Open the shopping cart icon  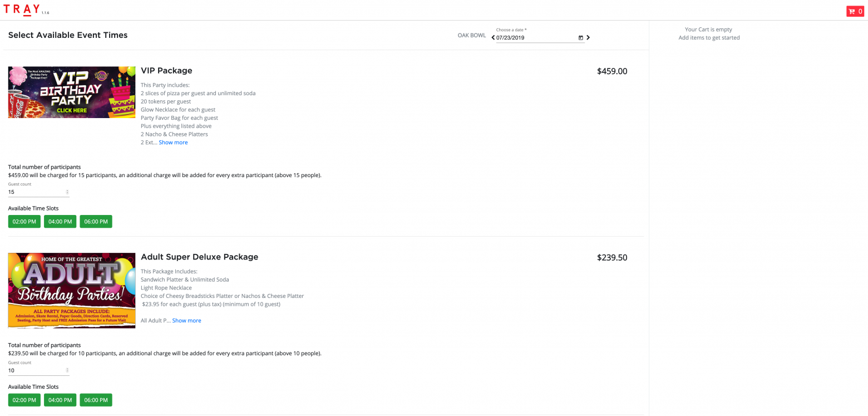click(x=855, y=11)
